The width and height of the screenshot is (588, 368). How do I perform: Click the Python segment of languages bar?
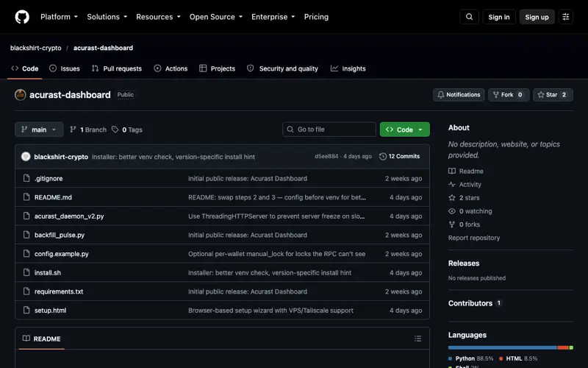pyautogui.click(x=503, y=347)
